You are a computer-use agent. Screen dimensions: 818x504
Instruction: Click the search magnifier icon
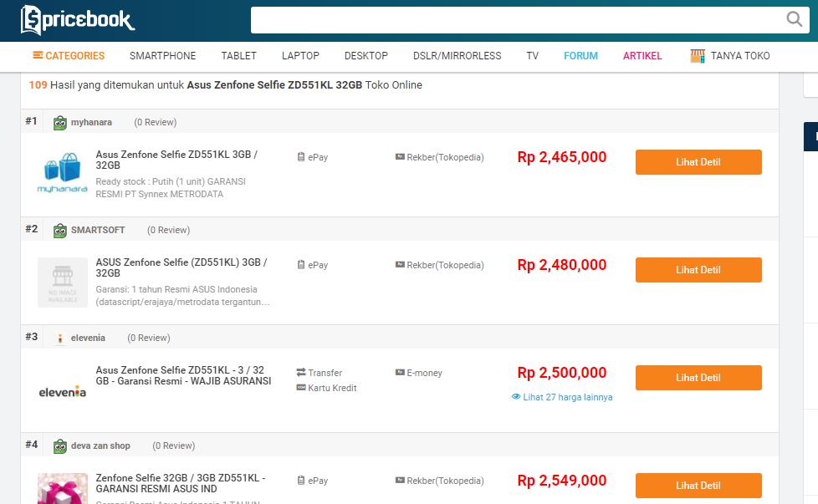[x=794, y=20]
